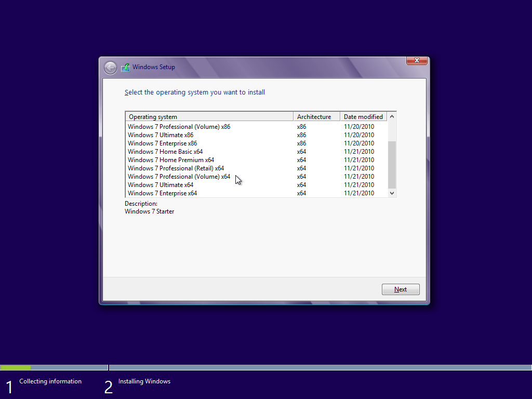This screenshot has height=399, width=532.
Task: Click the date 11/20/2010 for Enterprise x86
Action: [x=359, y=143]
